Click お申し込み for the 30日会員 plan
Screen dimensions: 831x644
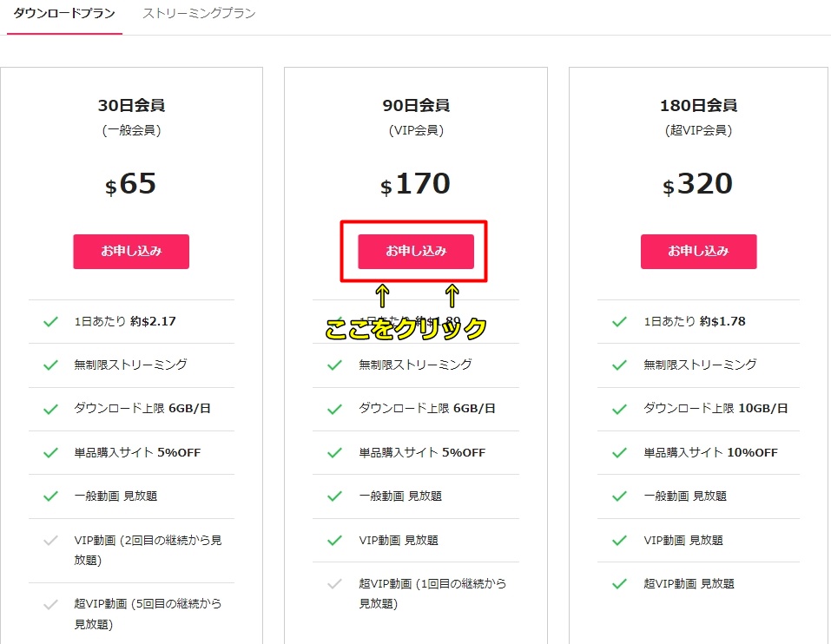tap(131, 251)
